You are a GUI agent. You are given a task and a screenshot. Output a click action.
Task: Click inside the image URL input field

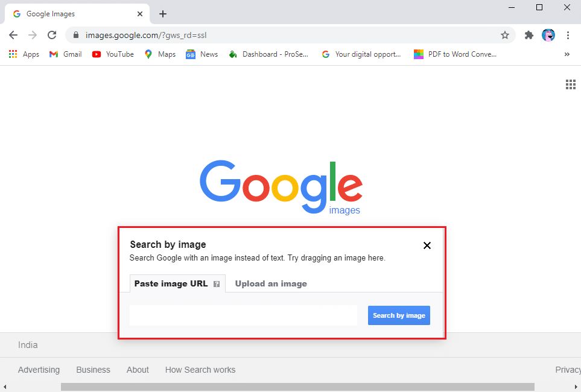(x=243, y=315)
